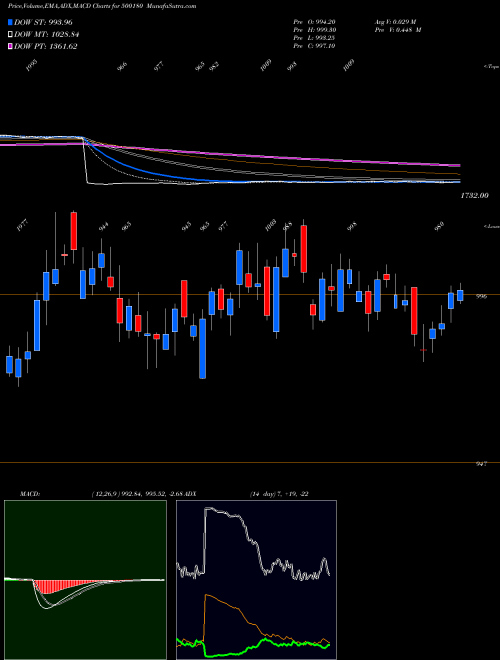Click the 'Pre V: 0.448 M' value
Viewport: 500px width, 660px height.
point(398,30)
